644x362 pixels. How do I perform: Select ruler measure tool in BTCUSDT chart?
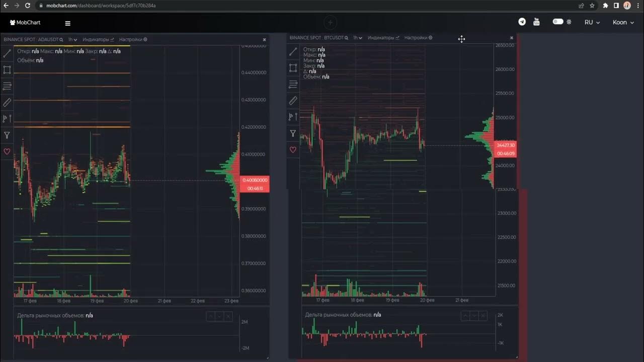[293, 101]
